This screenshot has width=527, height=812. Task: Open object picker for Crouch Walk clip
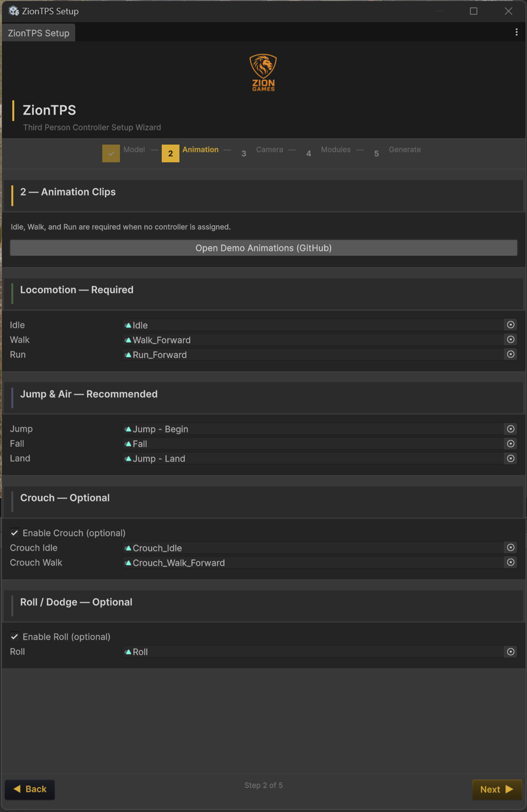[510, 562]
